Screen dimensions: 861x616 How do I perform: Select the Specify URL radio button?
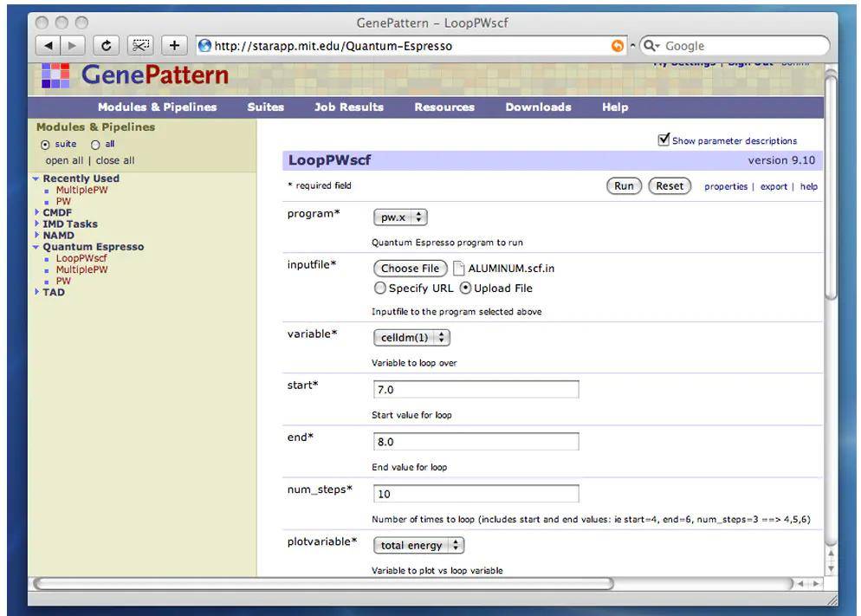point(380,288)
